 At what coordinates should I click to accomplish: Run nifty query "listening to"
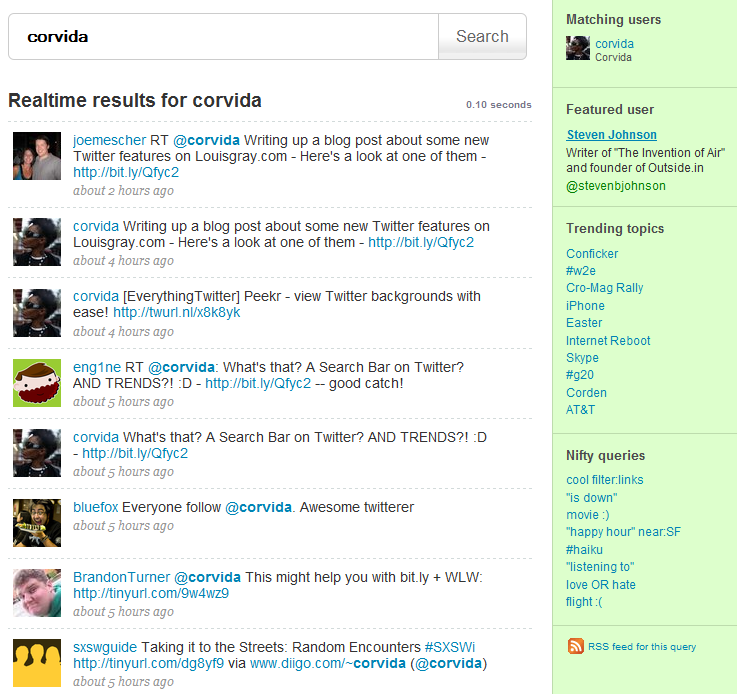pyautogui.click(x=600, y=567)
